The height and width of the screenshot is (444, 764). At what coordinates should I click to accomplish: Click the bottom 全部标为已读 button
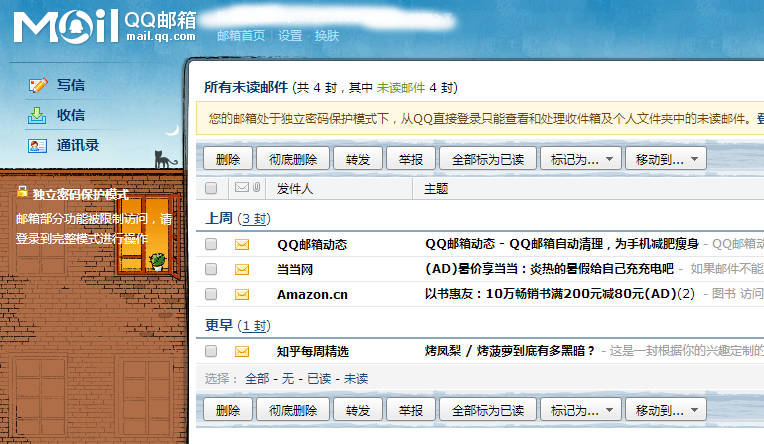click(x=488, y=410)
